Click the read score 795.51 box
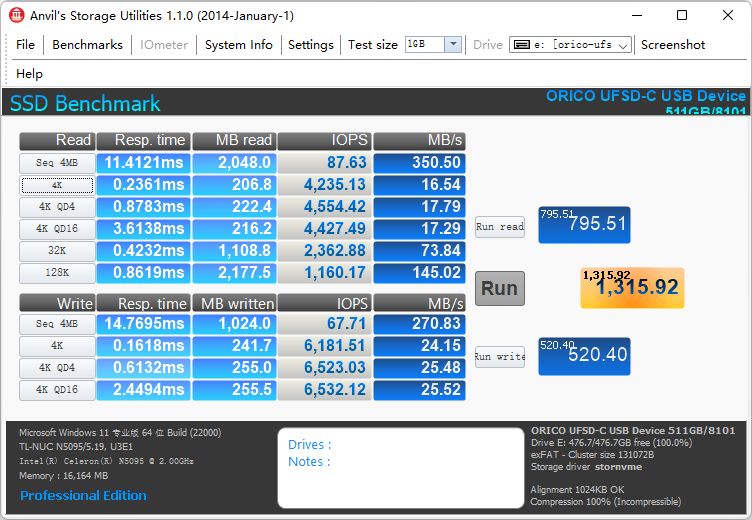This screenshot has height=520, width=752. (x=584, y=225)
